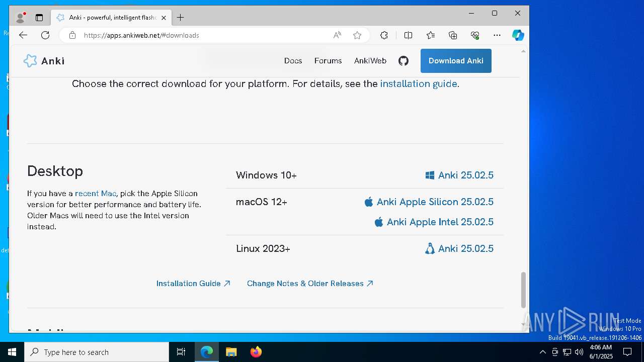Open the volume control
Image resolution: width=644 pixels, height=362 pixels.
(579, 352)
